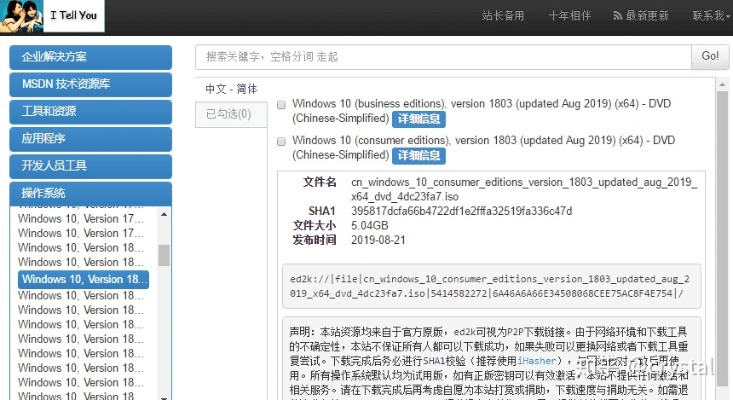Expand the 企业解决方案 category
This screenshot has height=400, width=733.
(x=90, y=57)
